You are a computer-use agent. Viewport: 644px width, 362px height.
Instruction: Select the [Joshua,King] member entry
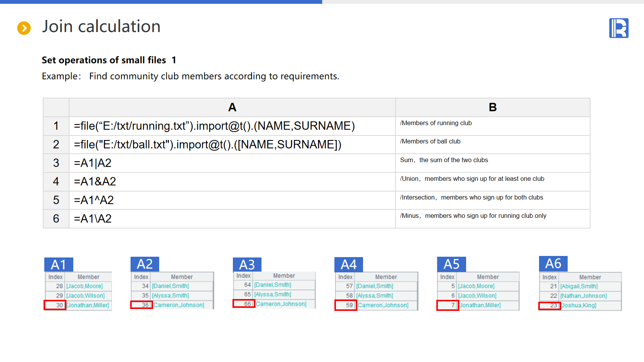tap(579, 306)
